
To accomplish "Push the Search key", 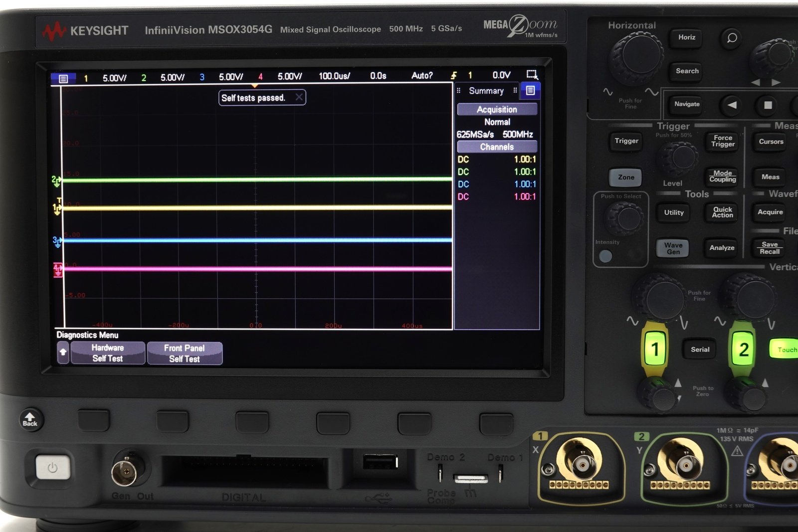I will 687,71.
